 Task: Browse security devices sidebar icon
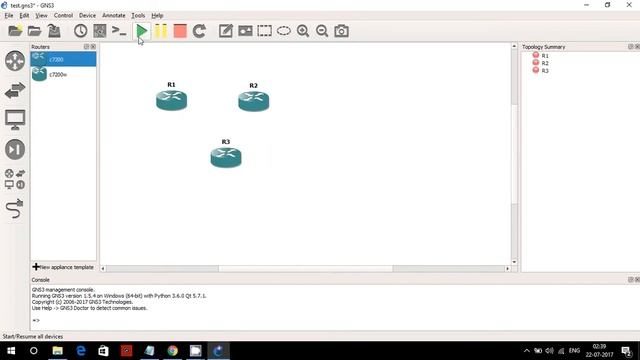15,149
